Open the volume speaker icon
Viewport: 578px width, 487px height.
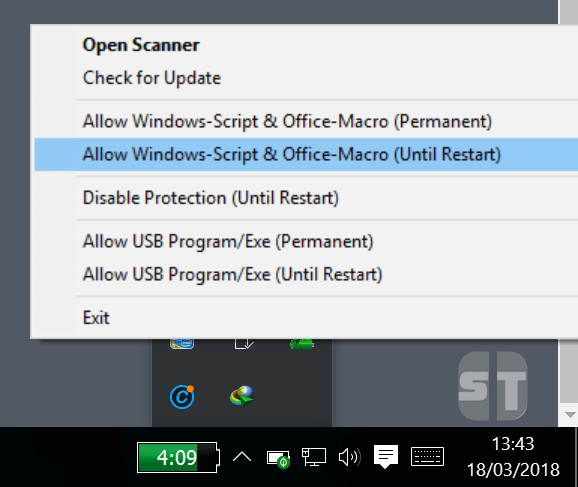tap(349, 457)
